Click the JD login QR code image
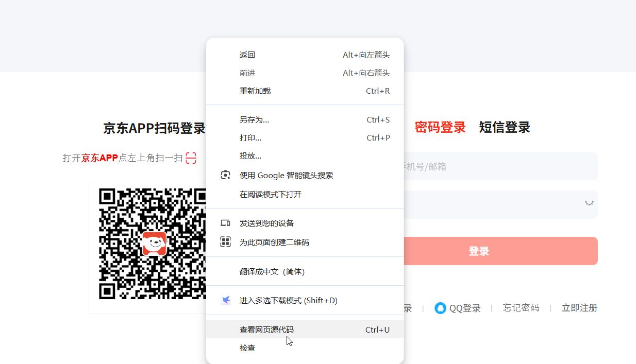The image size is (636, 364). point(153,244)
